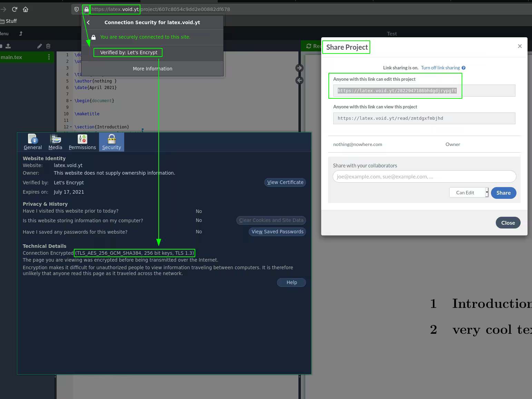Image resolution: width=532 pixels, height=399 pixels.
Task: Click the \date{April 2021} line in editor
Action: [x=96, y=88]
